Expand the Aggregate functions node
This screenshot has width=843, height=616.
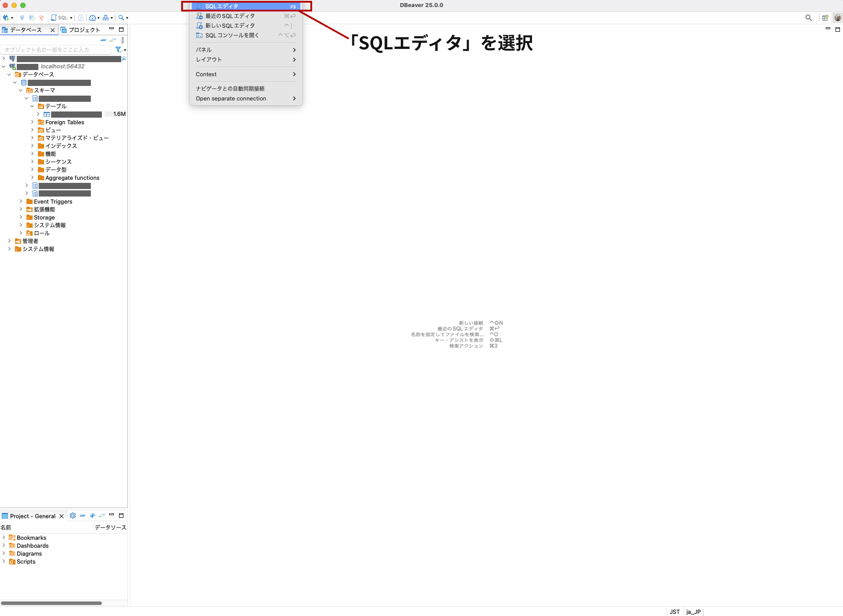(32, 178)
